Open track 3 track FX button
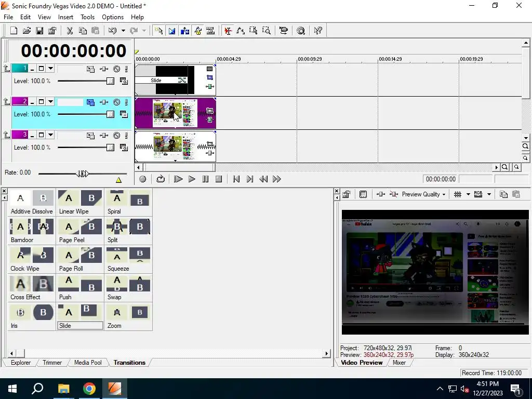532x399 pixels. (104, 136)
